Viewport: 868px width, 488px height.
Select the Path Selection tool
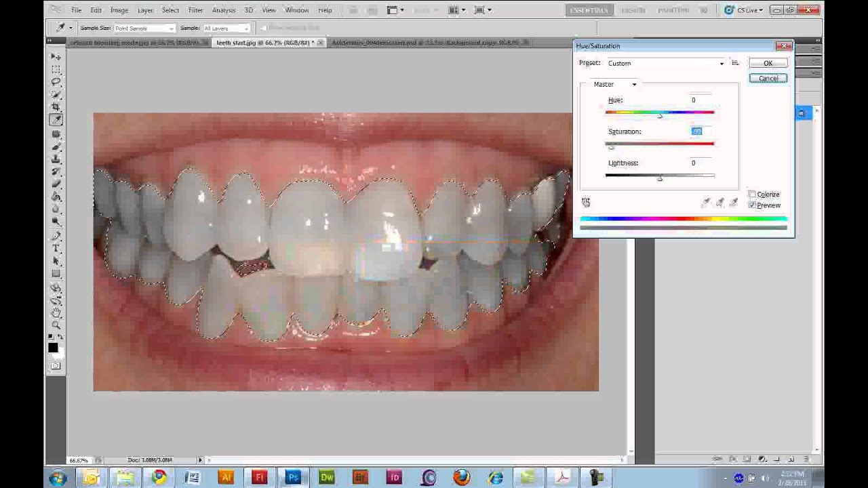[56, 262]
